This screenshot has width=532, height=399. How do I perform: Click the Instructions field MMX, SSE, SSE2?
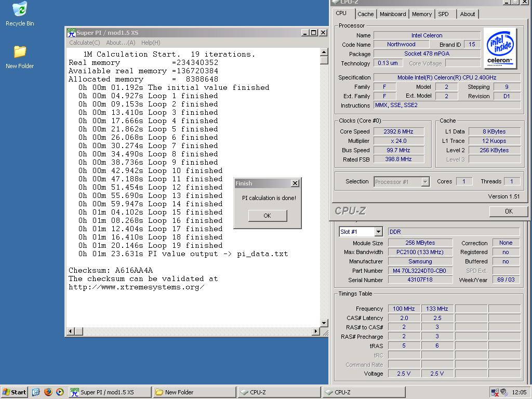(x=447, y=105)
